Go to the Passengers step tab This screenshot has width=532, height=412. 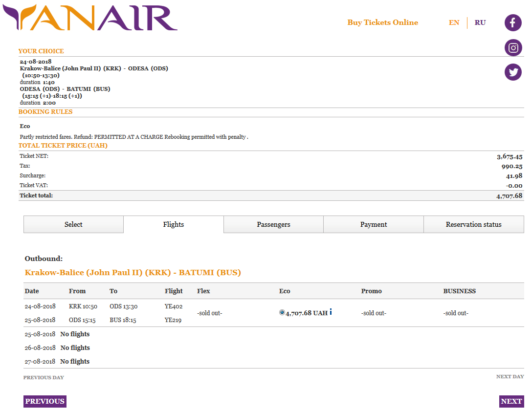coord(273,224)
